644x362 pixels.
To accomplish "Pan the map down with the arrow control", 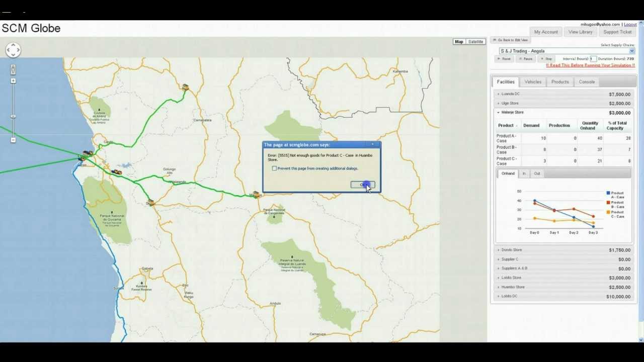I will 13,55.
